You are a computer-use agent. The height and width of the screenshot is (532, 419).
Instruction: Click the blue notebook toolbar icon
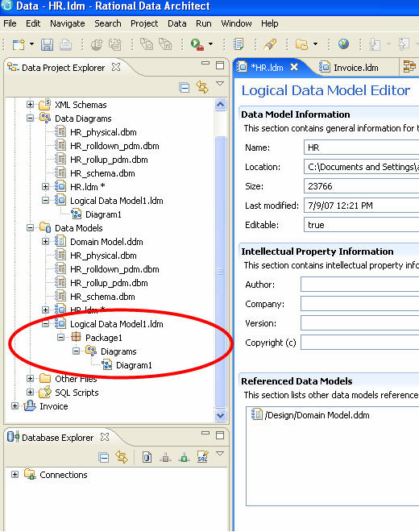pos(239,44)
